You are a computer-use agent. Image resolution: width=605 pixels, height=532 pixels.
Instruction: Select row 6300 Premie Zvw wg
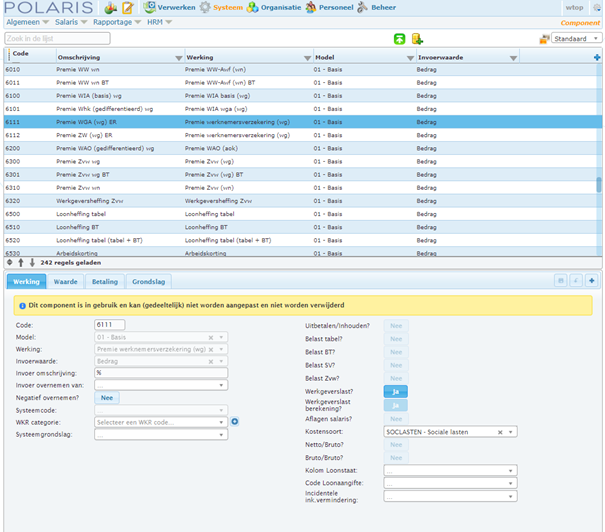pyautogui.click(x=302, y=161)
